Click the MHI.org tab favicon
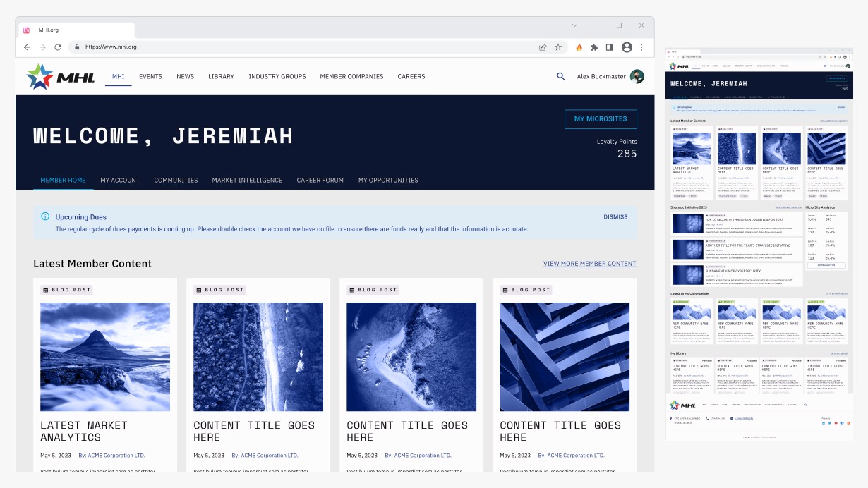This screenshot has height=488, width=868. point(27,30)
